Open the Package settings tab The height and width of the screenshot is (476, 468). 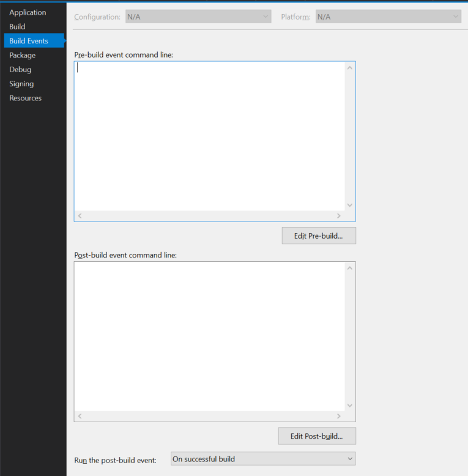(x=23, y=55)
